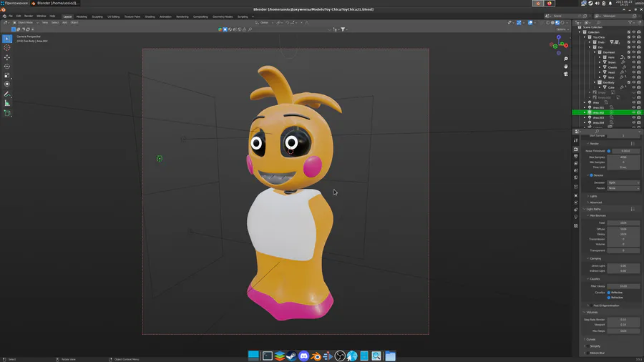Collapse the Light Paths panel
This screenshot has height=362, width=644.
(592, 210)
